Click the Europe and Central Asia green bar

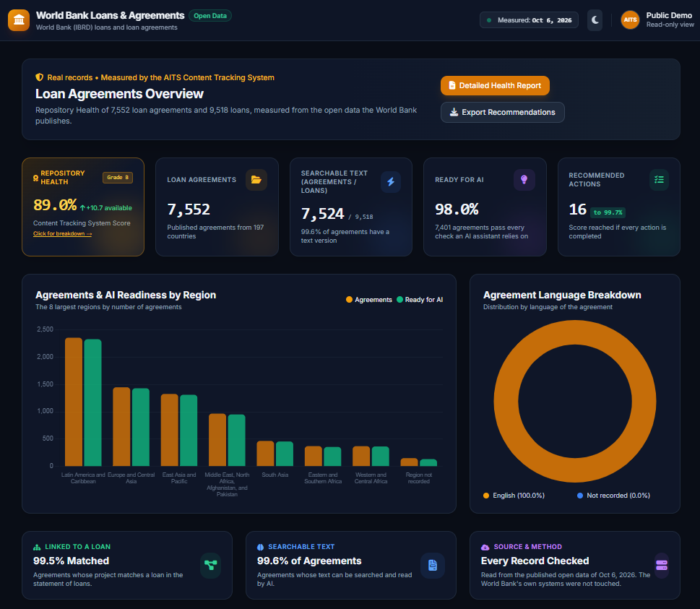pos(141,427)
